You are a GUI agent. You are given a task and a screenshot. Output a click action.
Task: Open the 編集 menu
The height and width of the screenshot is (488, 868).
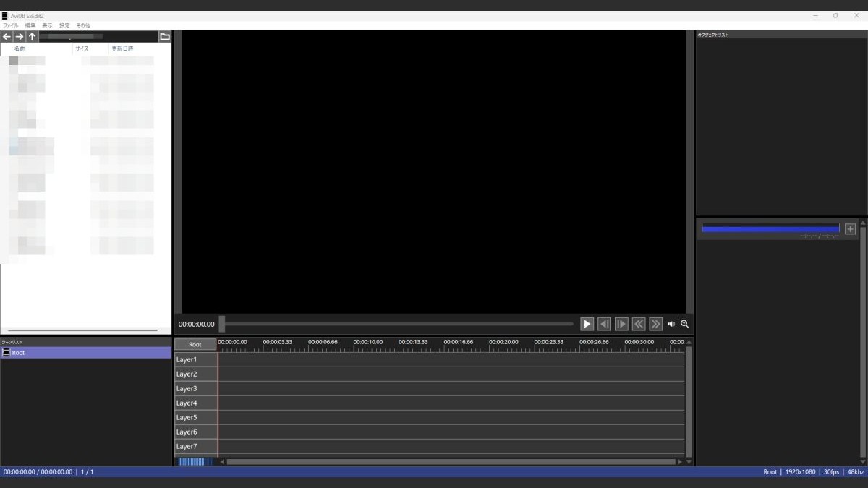[30, 25]
